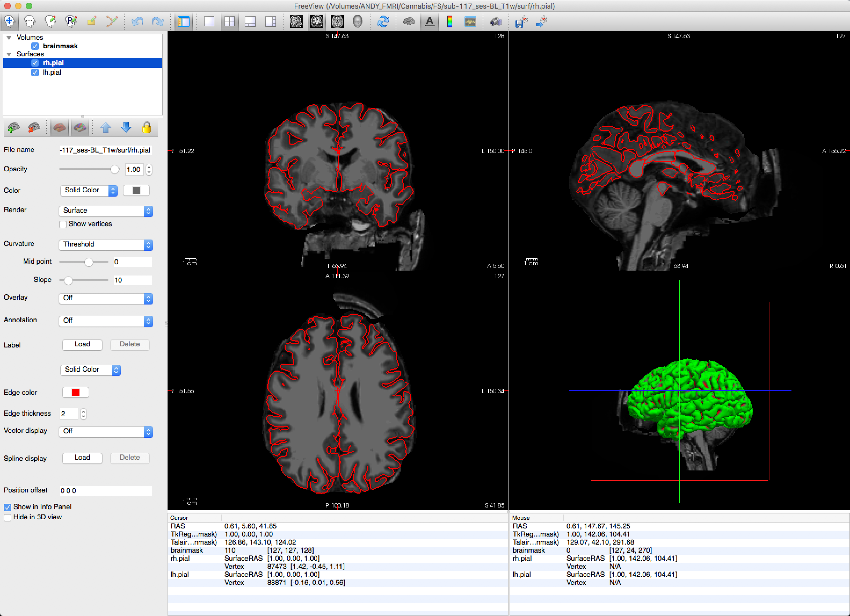Move layer up with up arrow
Screen dimensions: 850x616
coord(106,128)
